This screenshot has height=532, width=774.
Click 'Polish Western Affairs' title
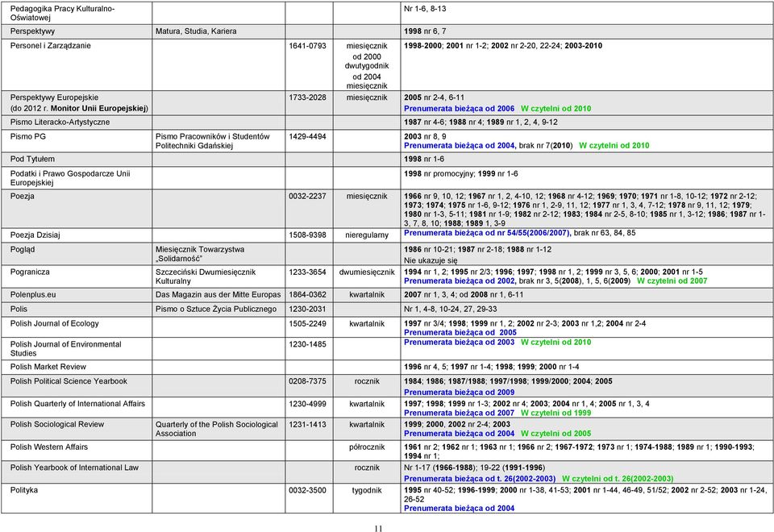pos(49,447)
